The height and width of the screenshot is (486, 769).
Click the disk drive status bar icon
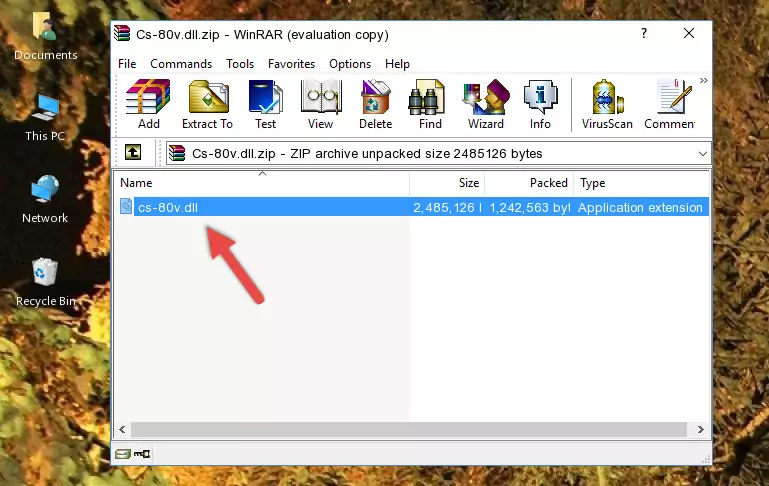[x=122, y=454]
